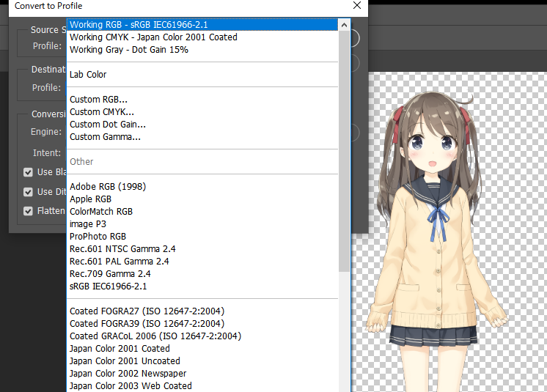Select ProPhoto RGB from the list
547x392 pixels.
pos(98,237)
